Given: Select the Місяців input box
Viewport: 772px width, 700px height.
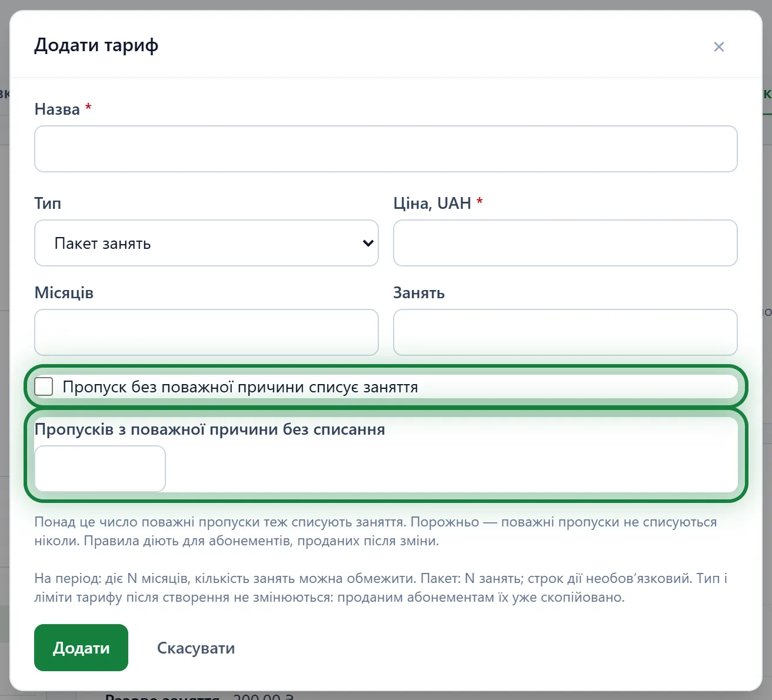Looking at the screenshot, I should pyautogui.click(x=207, y=332).
